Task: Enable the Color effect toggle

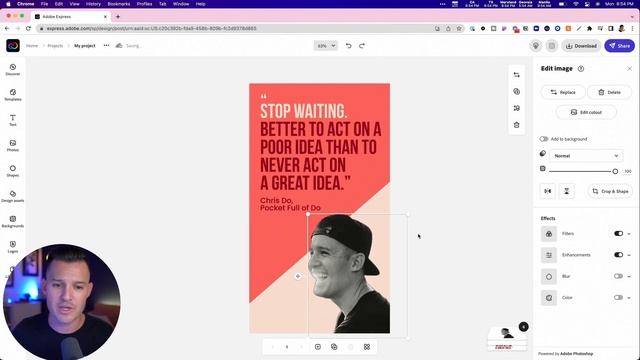Action: point(618,297)
